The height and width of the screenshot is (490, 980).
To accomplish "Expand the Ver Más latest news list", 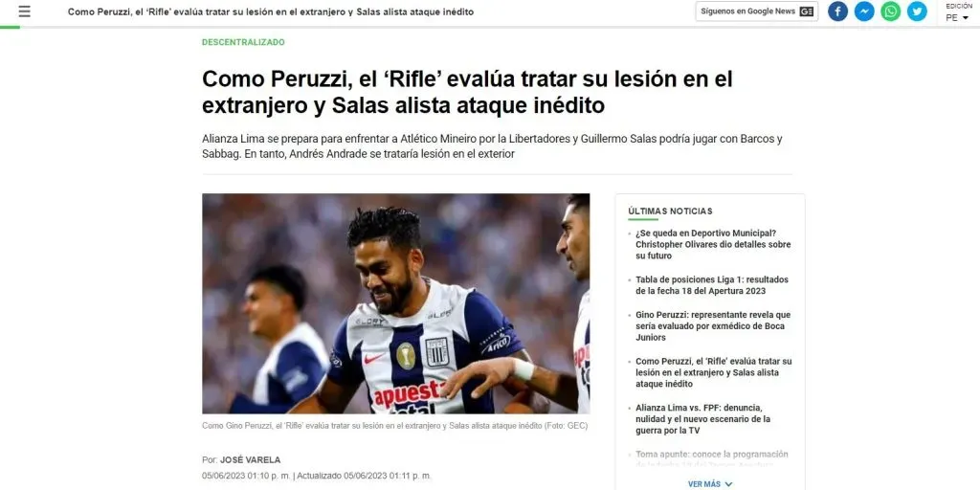I will (710, 483).
